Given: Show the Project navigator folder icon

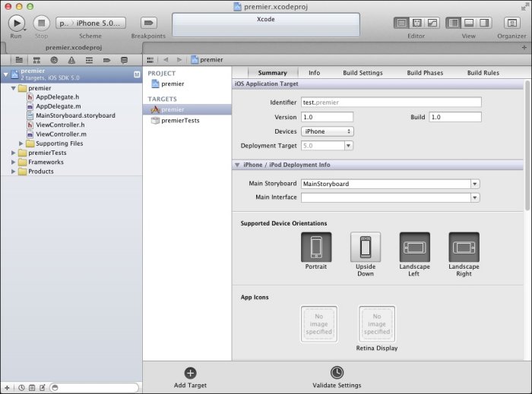Looking at the screenshot, I should click(18, 59).
